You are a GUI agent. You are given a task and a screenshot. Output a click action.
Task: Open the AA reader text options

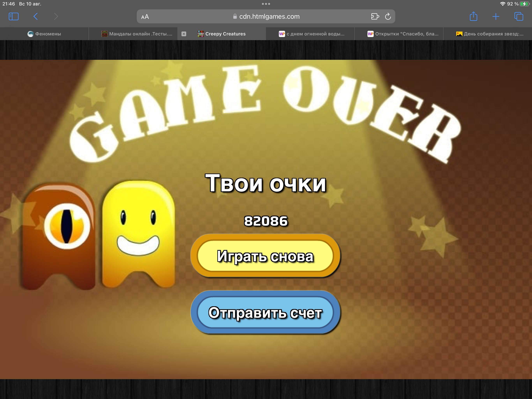click(145, 17)
